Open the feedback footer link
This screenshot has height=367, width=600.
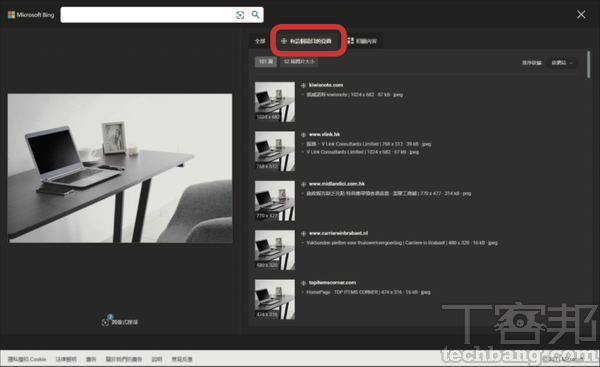[x=182, y=359]
